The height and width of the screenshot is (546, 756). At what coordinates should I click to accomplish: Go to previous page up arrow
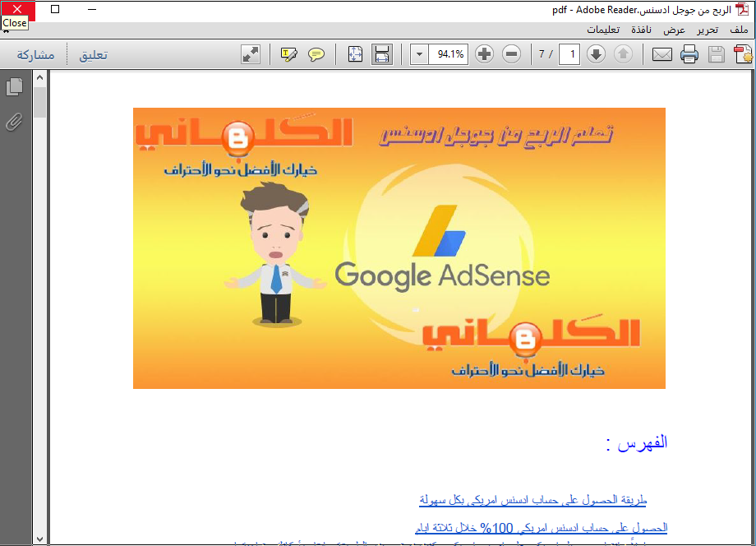click(x=623, y=54)
